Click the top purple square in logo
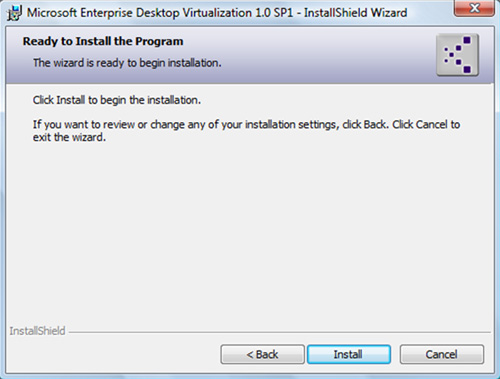Viewport: 500px width, 379px height. pos(467,40)
